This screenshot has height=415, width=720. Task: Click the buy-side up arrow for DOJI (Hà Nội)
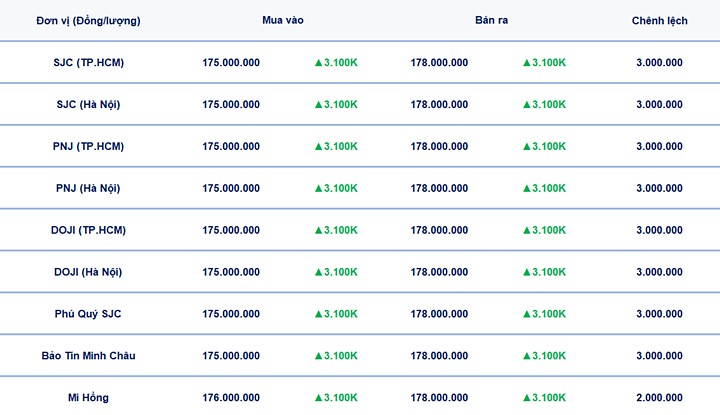coord(319,272)
